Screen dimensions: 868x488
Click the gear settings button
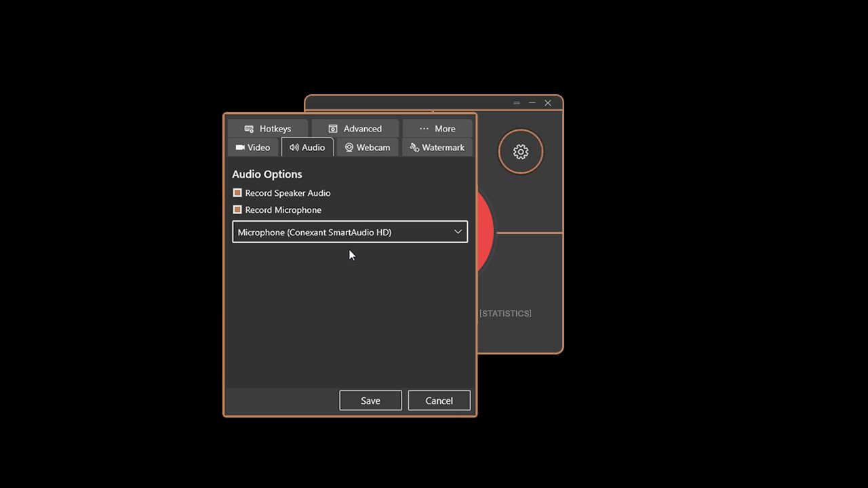coord(521,152)
